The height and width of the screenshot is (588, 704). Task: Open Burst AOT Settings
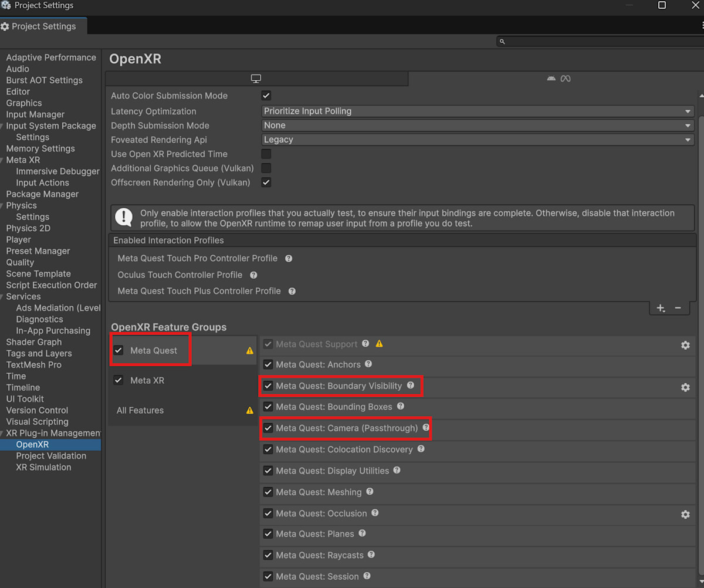[44, 80]
